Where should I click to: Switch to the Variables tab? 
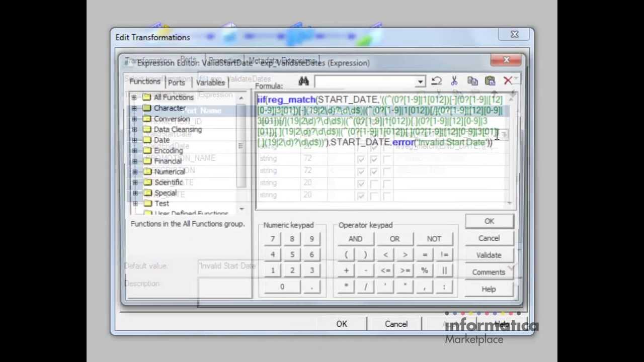click(x=210, y=82)
